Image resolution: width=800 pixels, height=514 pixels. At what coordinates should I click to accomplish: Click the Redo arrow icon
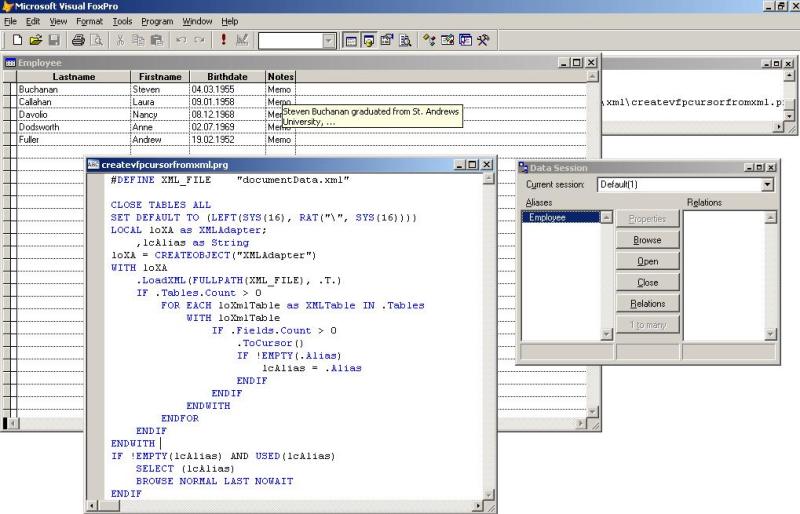tap(199, 40)
